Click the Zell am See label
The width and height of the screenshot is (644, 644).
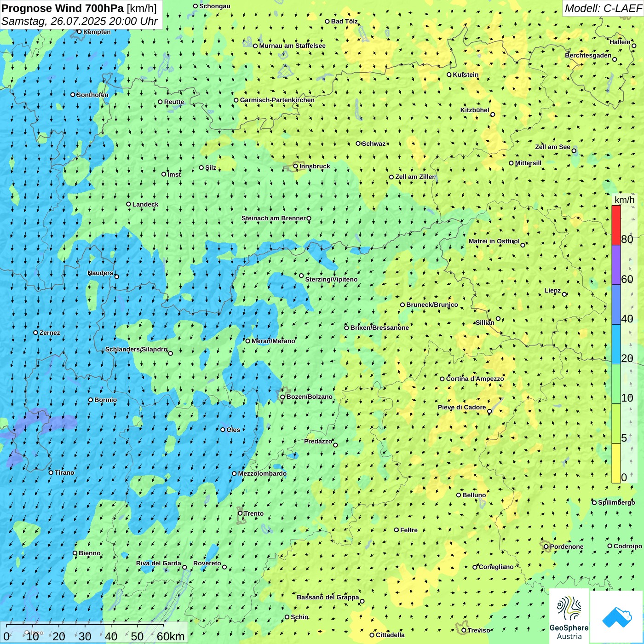coord(552,147)
